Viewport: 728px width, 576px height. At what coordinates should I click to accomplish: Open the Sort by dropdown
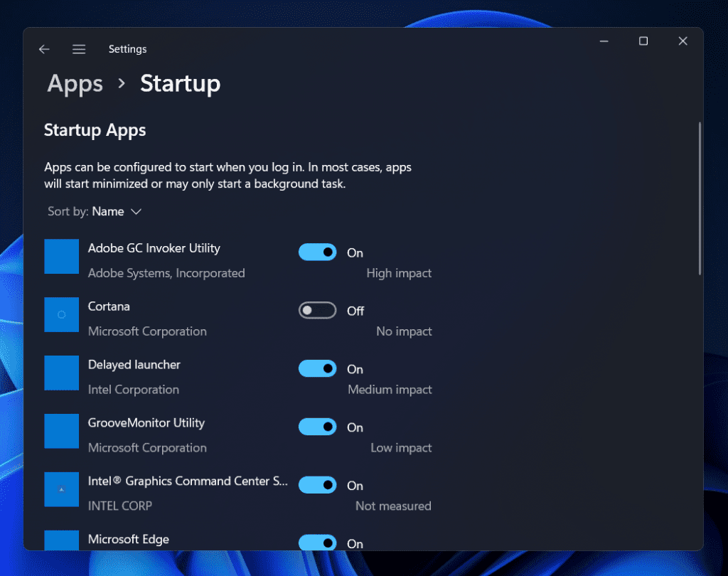tap(117, 211)
